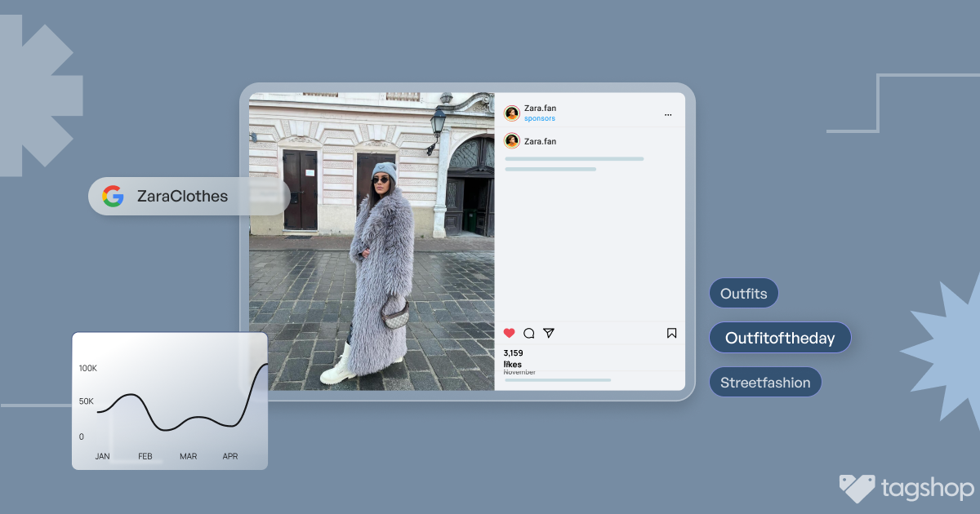Select the Outfits hashtag chip
Screen dimensions: 980x514
tap(744, 294)
